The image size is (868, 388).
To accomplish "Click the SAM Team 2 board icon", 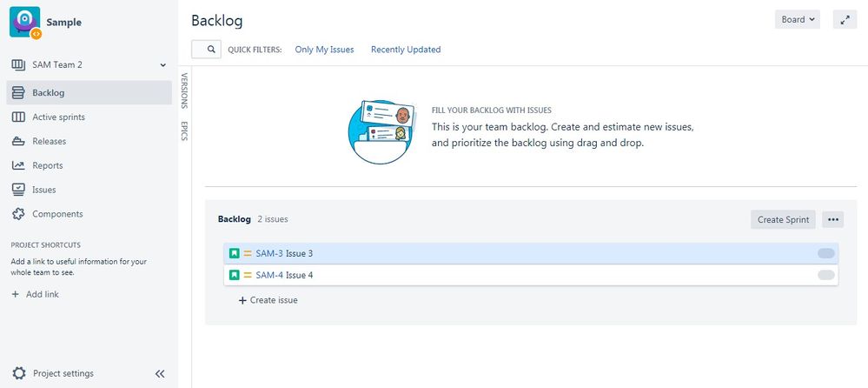I will [x=18, y=65].
